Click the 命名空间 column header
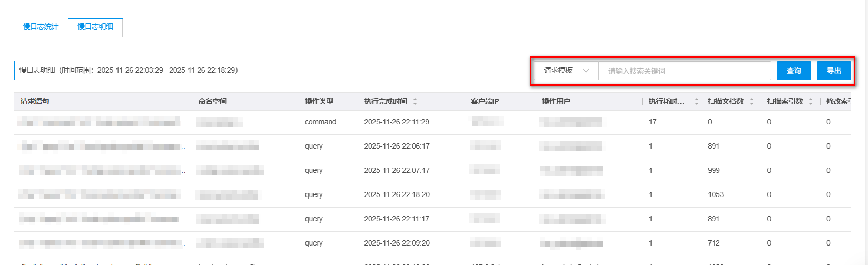868x265 pixels. [213, 101]
